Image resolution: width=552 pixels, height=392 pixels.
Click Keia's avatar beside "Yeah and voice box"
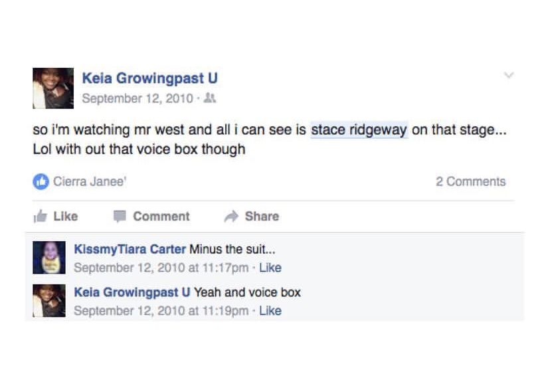(x=49, y=300)
